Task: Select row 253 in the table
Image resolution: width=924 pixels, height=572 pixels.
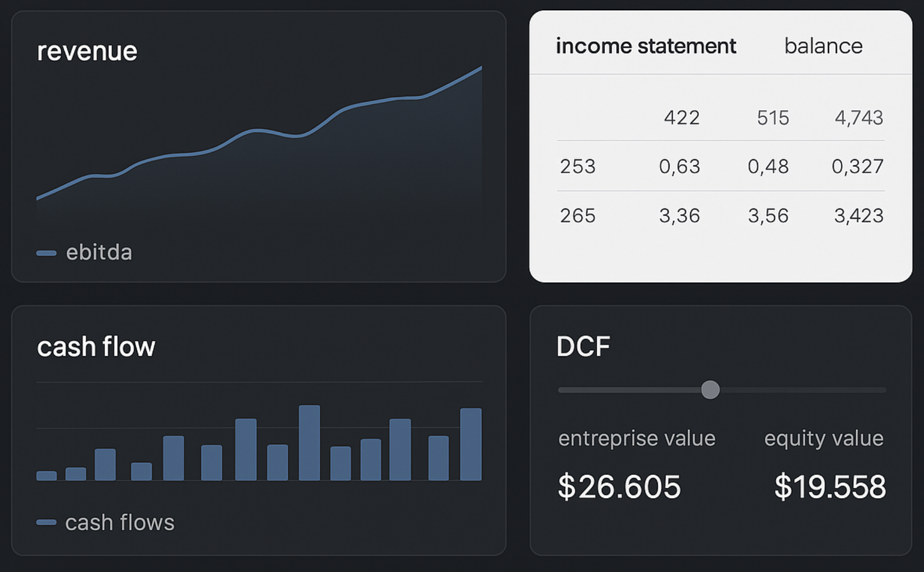Action: click(578, 166)
